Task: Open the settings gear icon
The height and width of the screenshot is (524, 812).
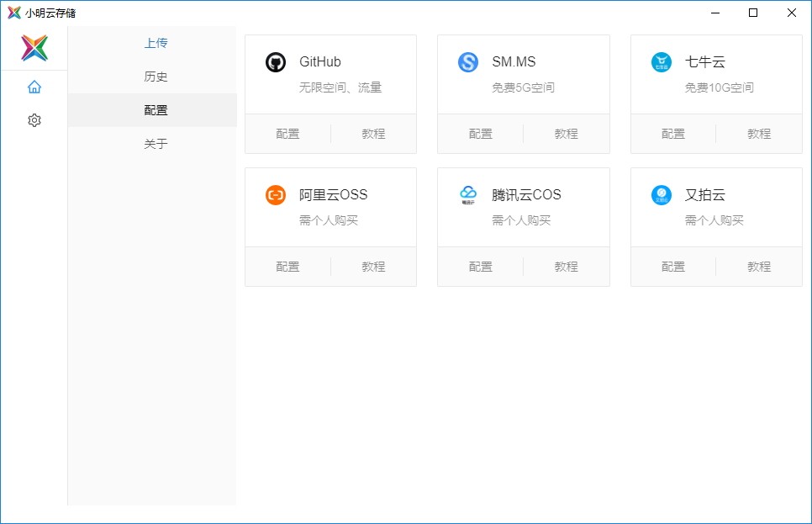Action: [34, 120]
